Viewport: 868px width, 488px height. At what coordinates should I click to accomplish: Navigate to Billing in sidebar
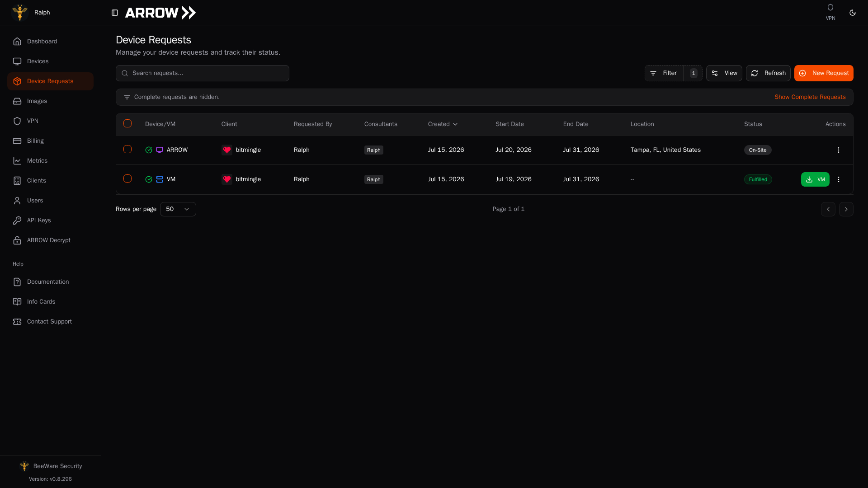50,141
